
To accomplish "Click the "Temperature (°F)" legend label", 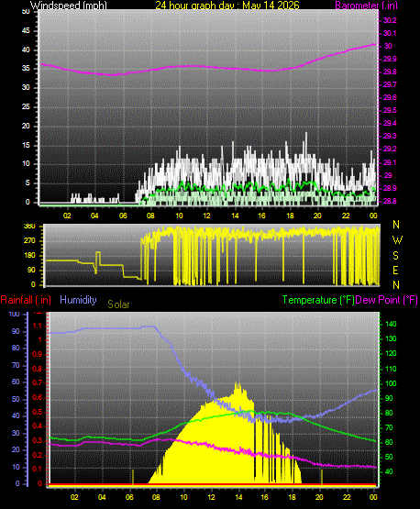I will click(x=318, y=300).
